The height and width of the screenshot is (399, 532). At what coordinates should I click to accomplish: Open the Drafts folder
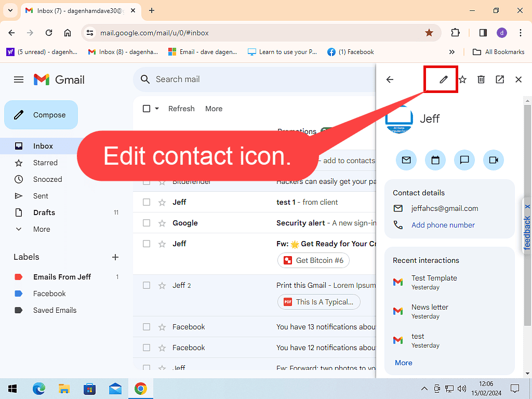[x=44, y=212]
